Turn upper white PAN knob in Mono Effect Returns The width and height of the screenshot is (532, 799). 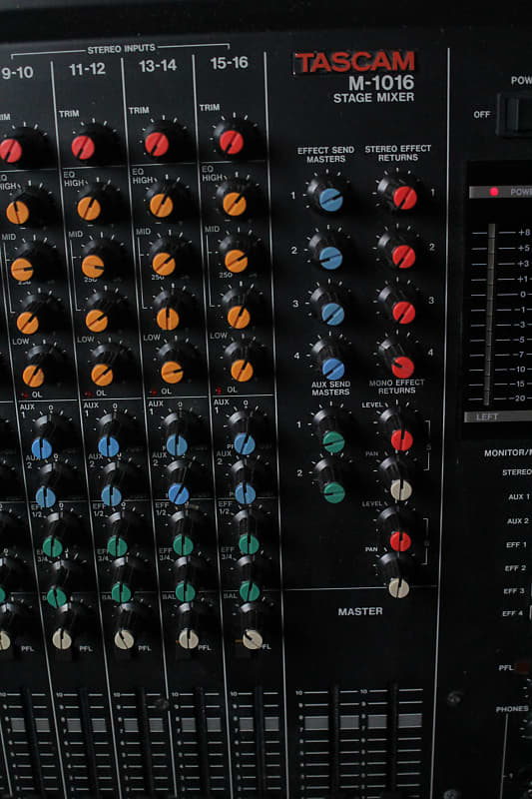point(401,489)
